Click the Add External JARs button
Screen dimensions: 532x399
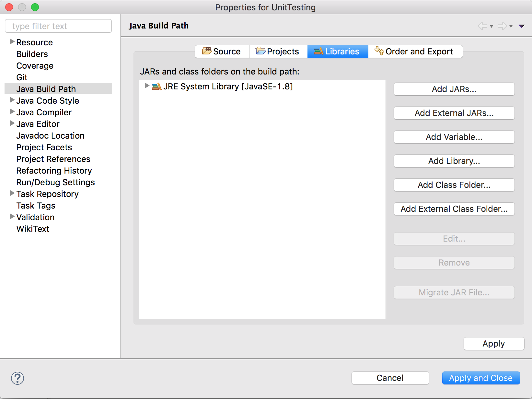(x=454, y=113)
